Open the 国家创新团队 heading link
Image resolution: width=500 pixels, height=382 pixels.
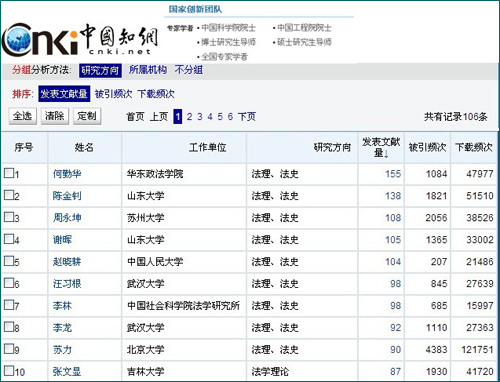point(195,9)
